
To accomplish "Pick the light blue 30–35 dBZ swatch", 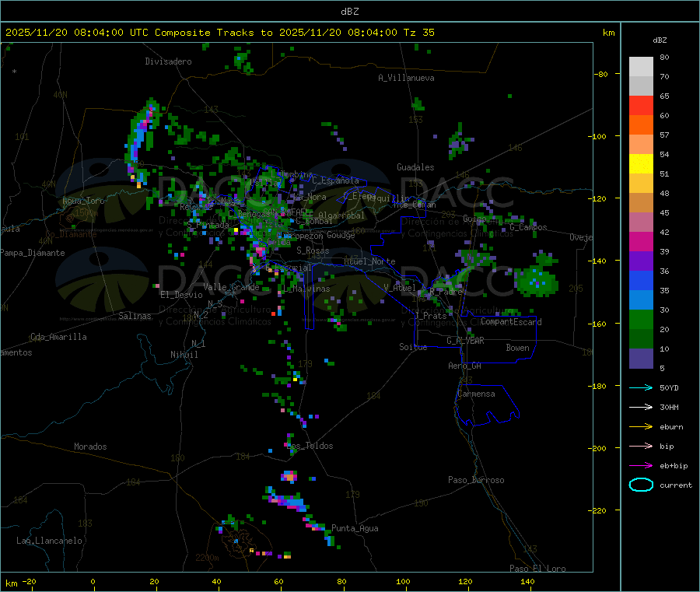I will tap(641, 300).
